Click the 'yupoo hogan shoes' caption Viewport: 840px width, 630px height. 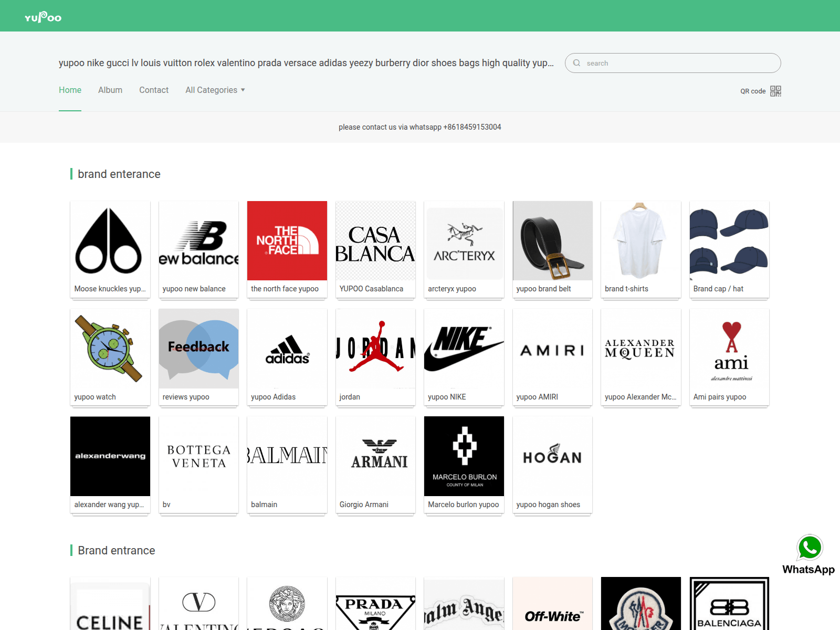coord(548,505)
